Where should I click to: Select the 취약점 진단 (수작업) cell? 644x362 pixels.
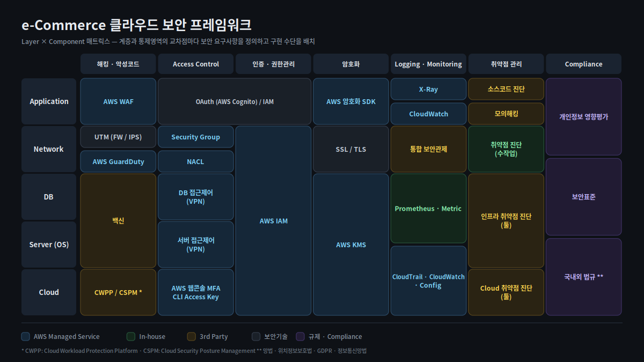506,149
